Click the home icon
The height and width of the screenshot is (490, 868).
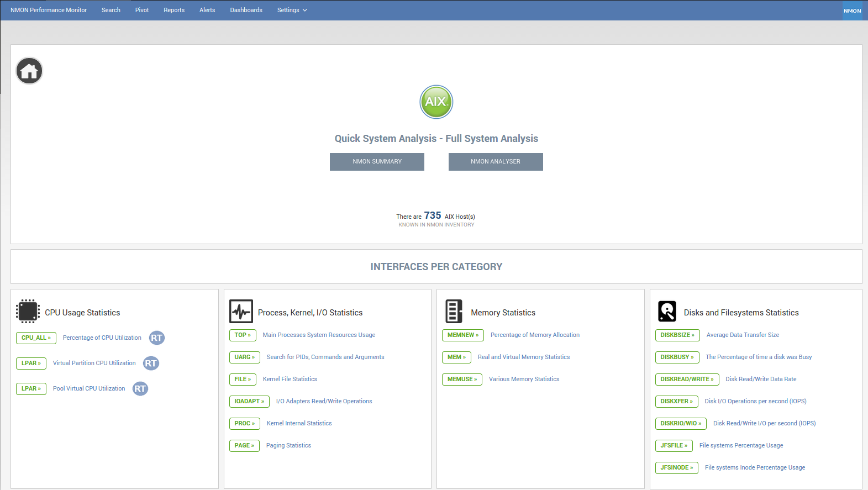[29, 71]
